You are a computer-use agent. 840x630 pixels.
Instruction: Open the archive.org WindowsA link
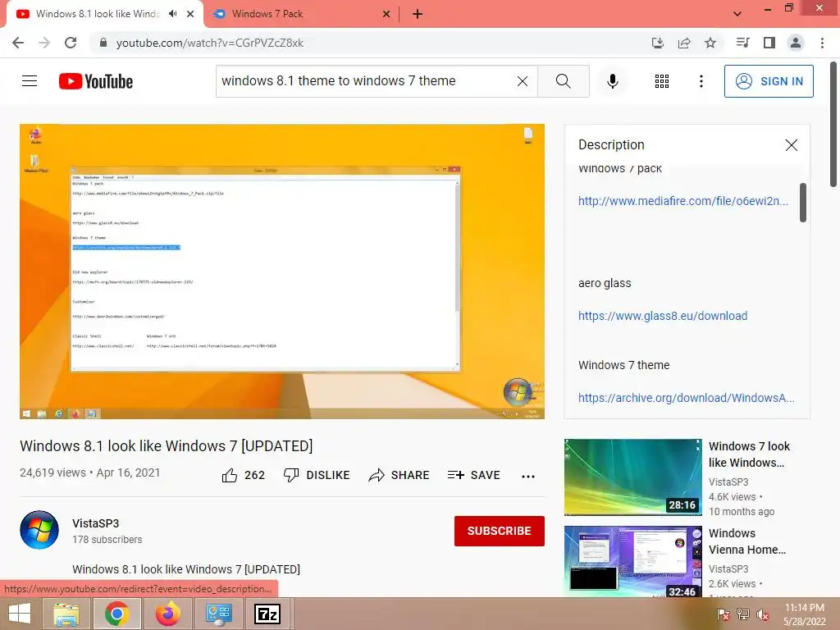pyautogui.click(x=687, y=398)
